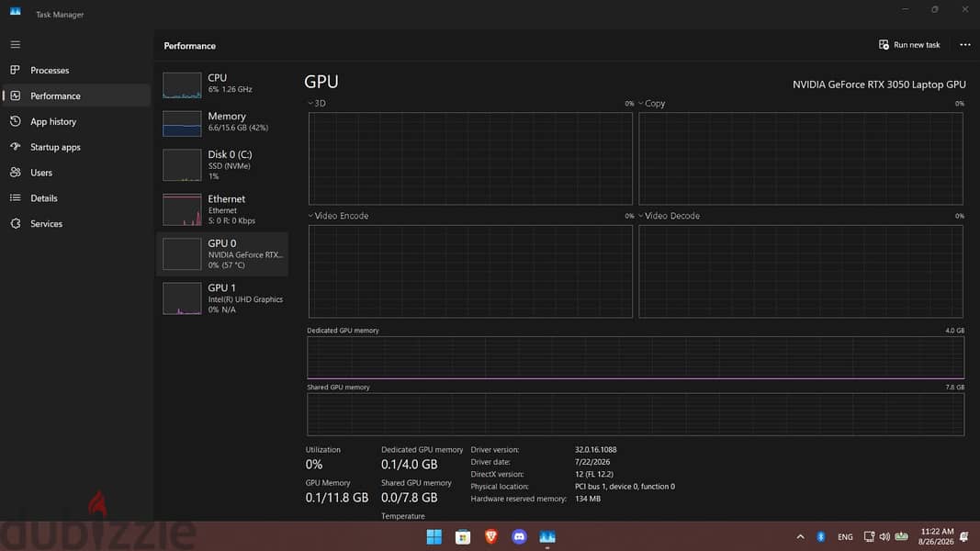Click the PCI bus 1 physical location text
980x551 pixels.
click(x=625, y=486)
